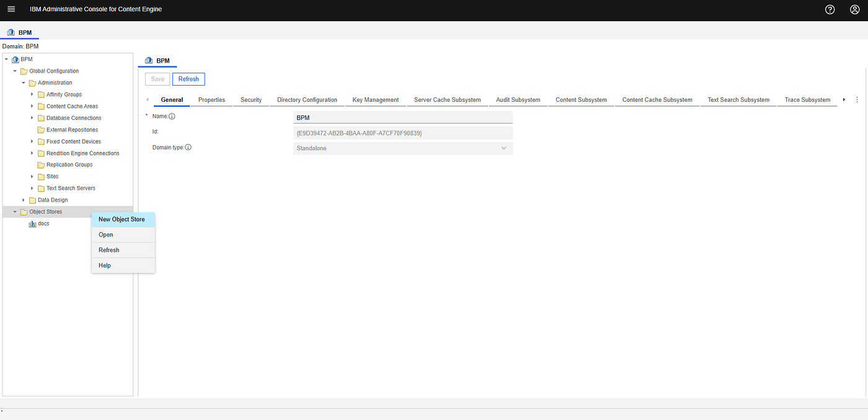Open the Trace Subsystem tab
868x420 pixels.
(x=807, y=100)
